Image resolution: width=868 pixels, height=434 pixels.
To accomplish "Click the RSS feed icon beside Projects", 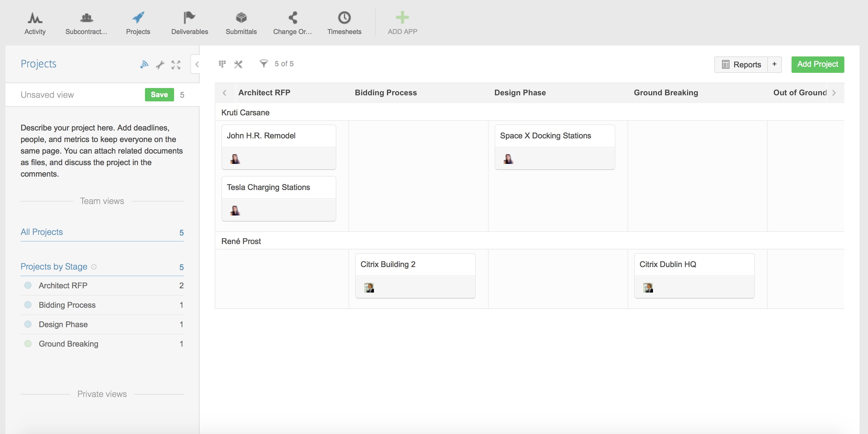I will [144, 64].
